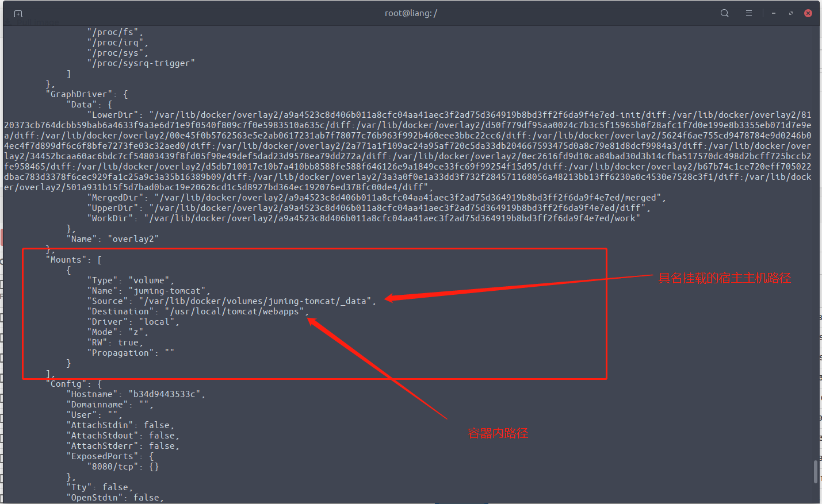Click the red container path annotation label
Screen dimensions: 822x504
(498, 433)
